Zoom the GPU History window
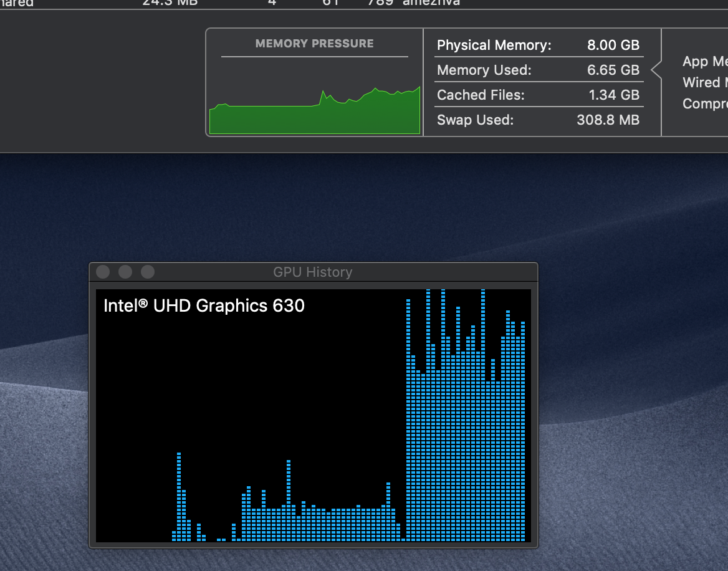This screenshot has width=728, height=571. [x=148, y=272]
